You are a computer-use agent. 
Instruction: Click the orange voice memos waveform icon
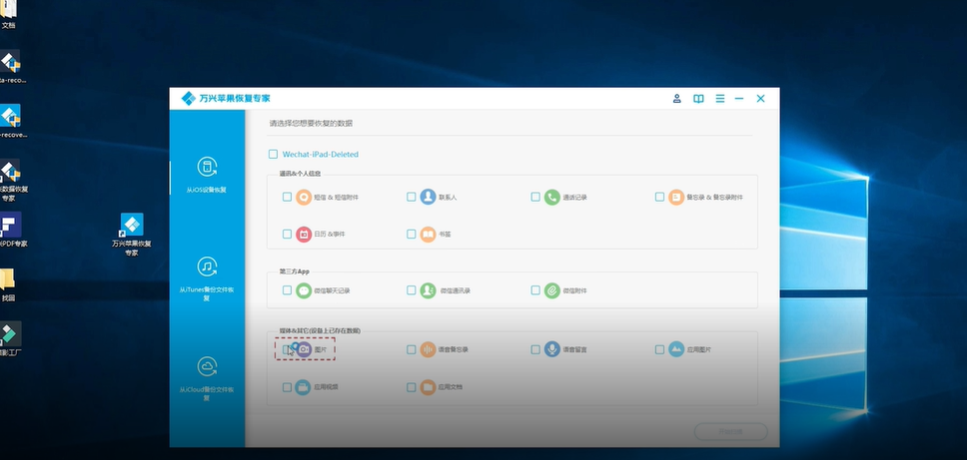[428, 350]
